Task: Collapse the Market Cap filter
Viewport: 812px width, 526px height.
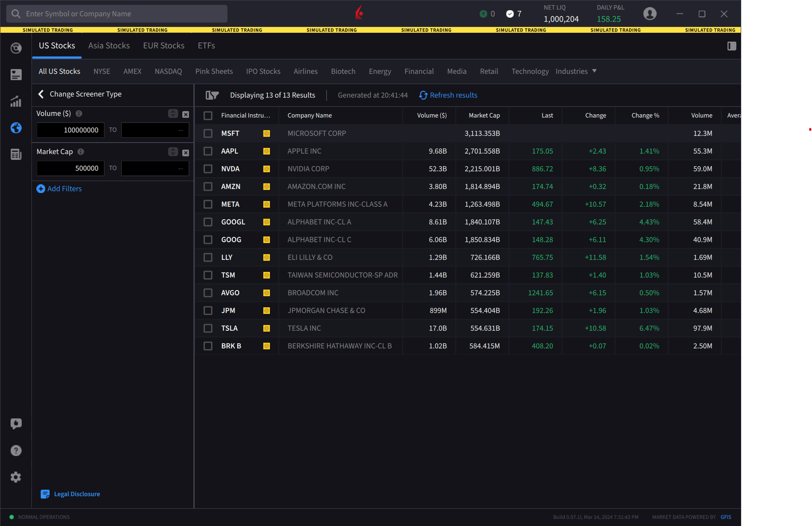Action: [x=173, y=152]
